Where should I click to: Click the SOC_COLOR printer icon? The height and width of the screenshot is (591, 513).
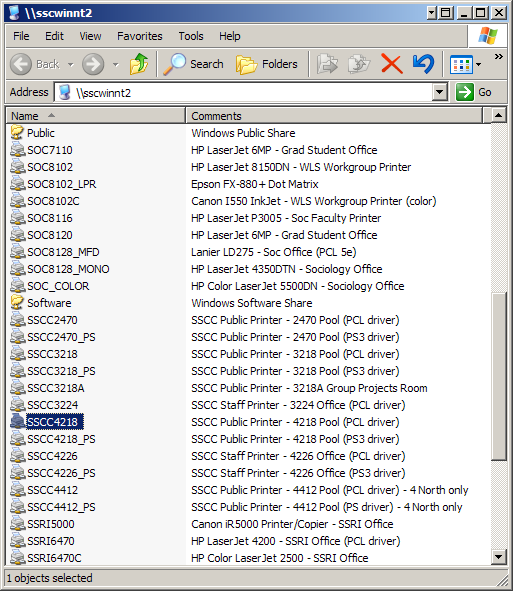[x=17, y=286]
